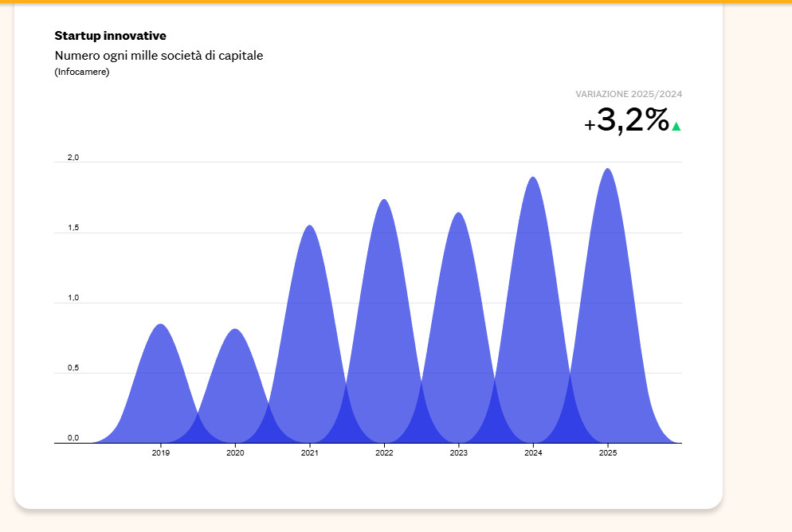Image resolution: width=792 pixels, height=532 pixels.
Task: Click the 2,0 y-axis label
Action: click(73, 158)
